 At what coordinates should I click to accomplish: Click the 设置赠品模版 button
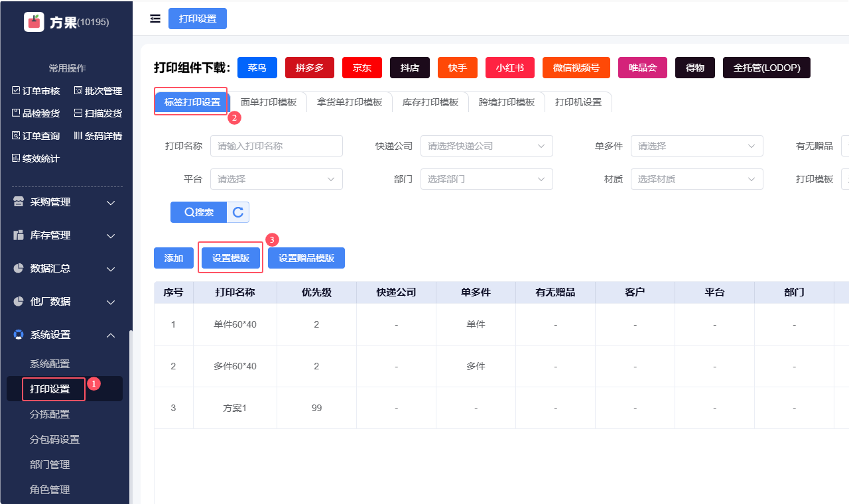pyautogui.click(x=306, y=258)
